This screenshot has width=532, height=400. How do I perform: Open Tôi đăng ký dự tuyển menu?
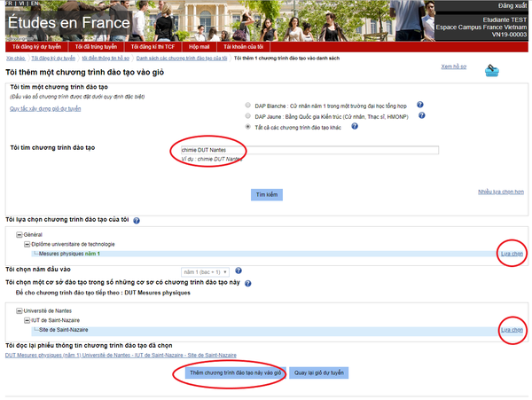pyautogui.click(x=36, y=47)
